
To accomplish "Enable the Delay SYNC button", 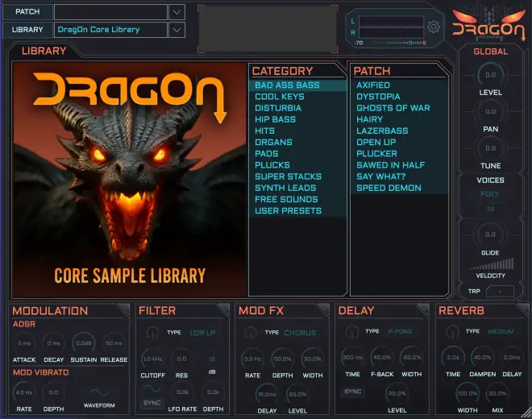I will 352,391.
